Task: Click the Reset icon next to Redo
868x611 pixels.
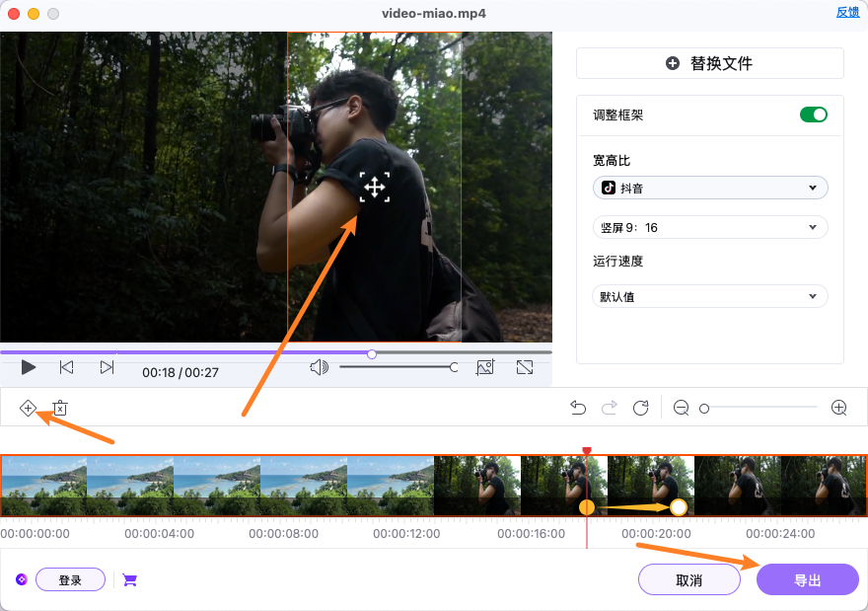Action: [640, 407]
